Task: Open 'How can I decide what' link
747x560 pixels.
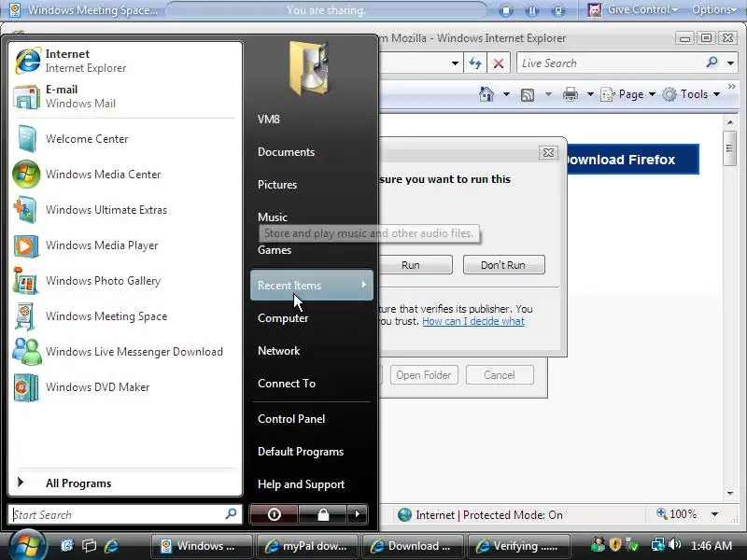Action: 473,321
